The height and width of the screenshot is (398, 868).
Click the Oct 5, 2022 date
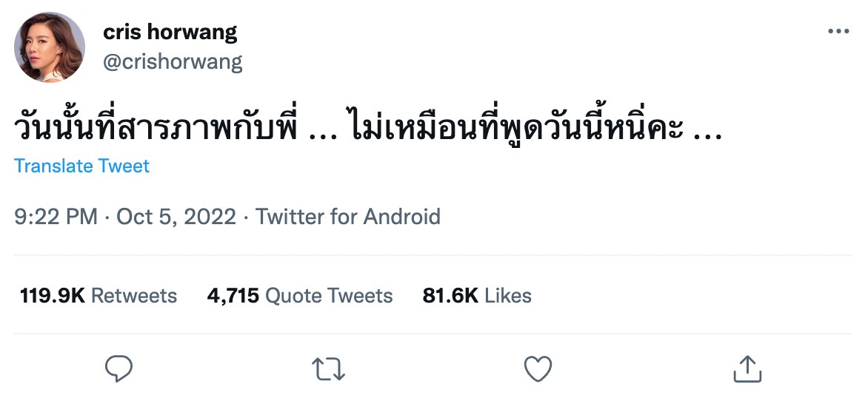176,217
